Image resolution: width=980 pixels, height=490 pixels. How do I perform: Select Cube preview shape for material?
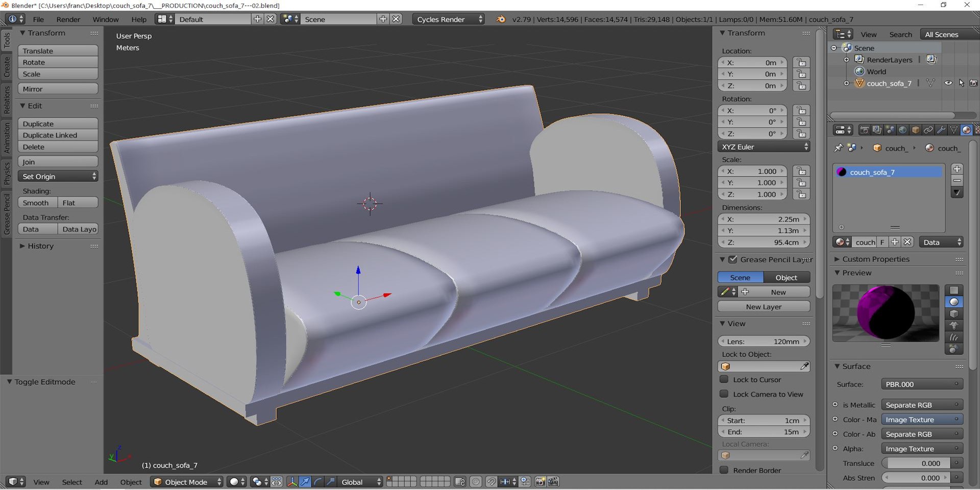[953, 314]
